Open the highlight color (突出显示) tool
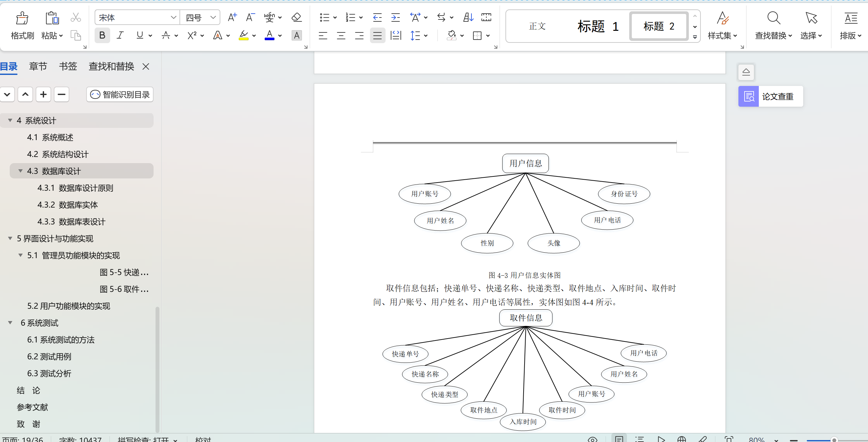This screenshot has width=868, height=442. (x=244, y=35)
